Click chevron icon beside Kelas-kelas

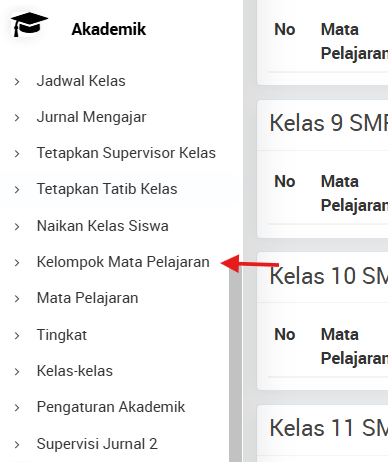click(17, 372)
